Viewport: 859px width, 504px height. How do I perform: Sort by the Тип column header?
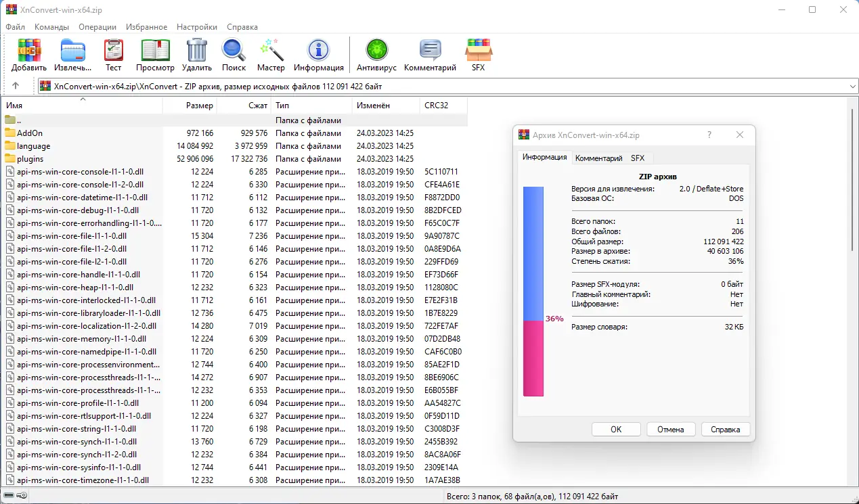pyautogui.click(x=312, y=106)
